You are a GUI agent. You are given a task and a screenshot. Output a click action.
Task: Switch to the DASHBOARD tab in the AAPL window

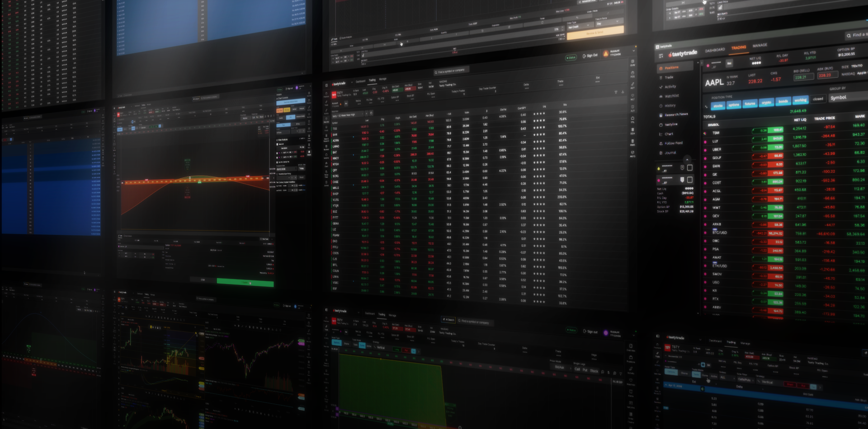tap(715, 50)
